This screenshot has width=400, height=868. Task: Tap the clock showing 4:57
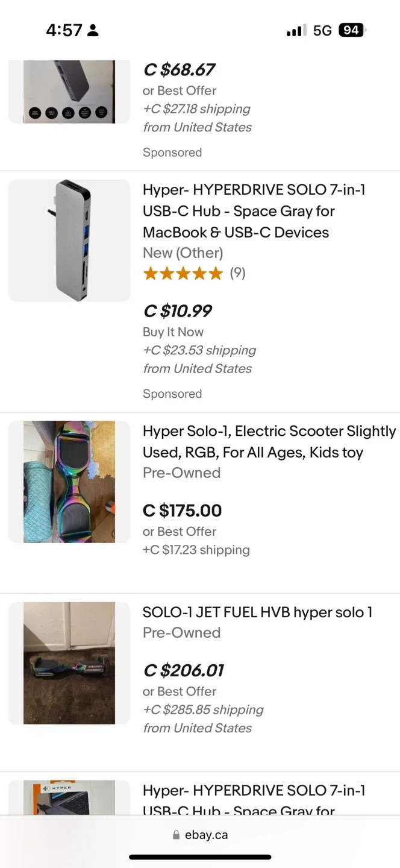[x=64, y=30]
